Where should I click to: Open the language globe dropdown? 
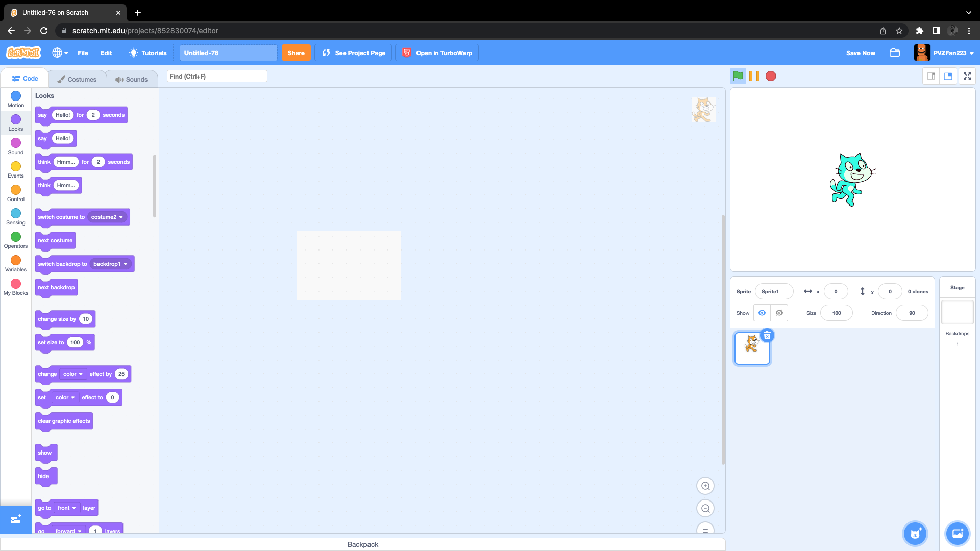(60, 53)
